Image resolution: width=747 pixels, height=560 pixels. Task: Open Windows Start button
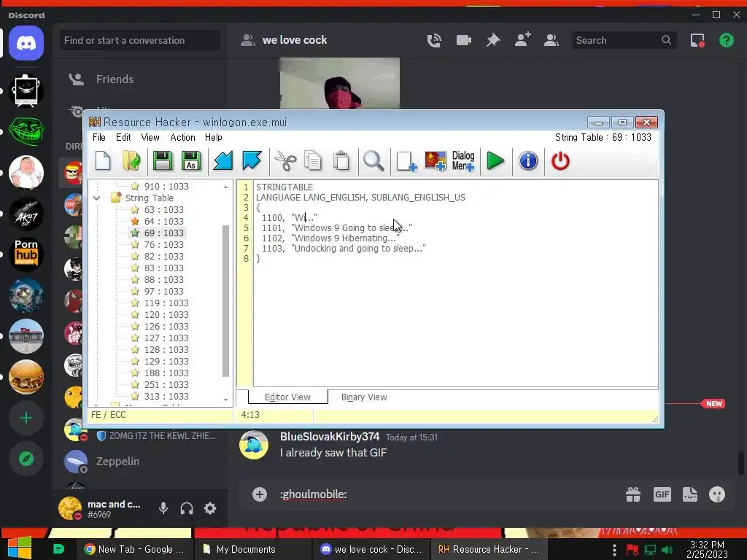(x=20, y=548)
